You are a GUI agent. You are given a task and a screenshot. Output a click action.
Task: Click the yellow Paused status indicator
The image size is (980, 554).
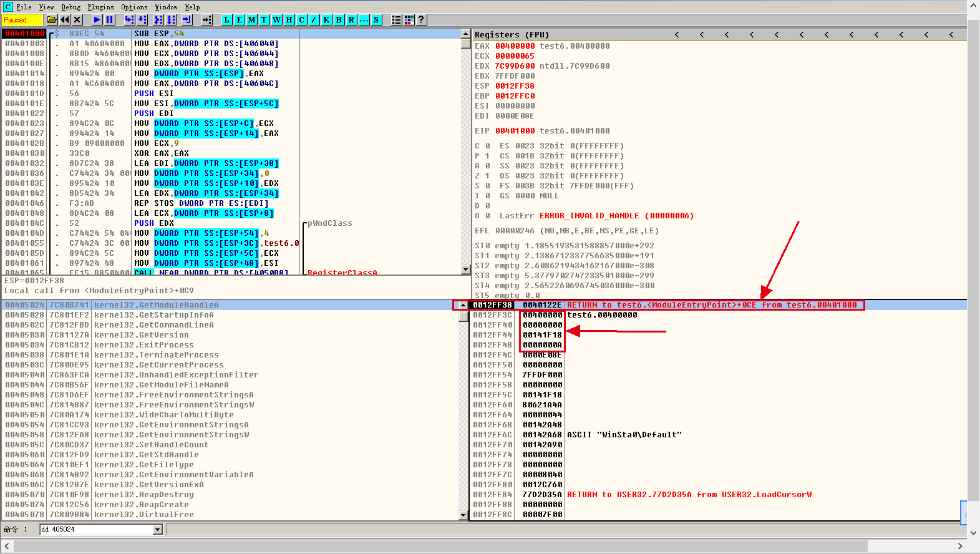(x=22, y=20)
